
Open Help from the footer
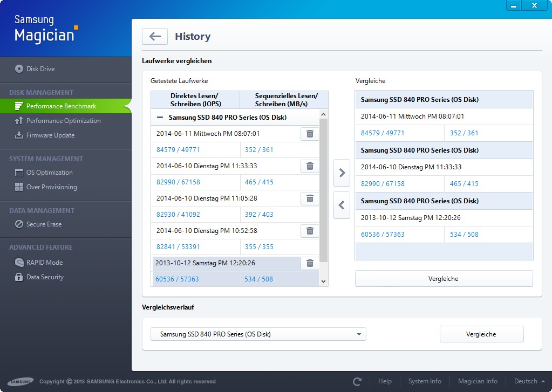(x=385, y=381)
